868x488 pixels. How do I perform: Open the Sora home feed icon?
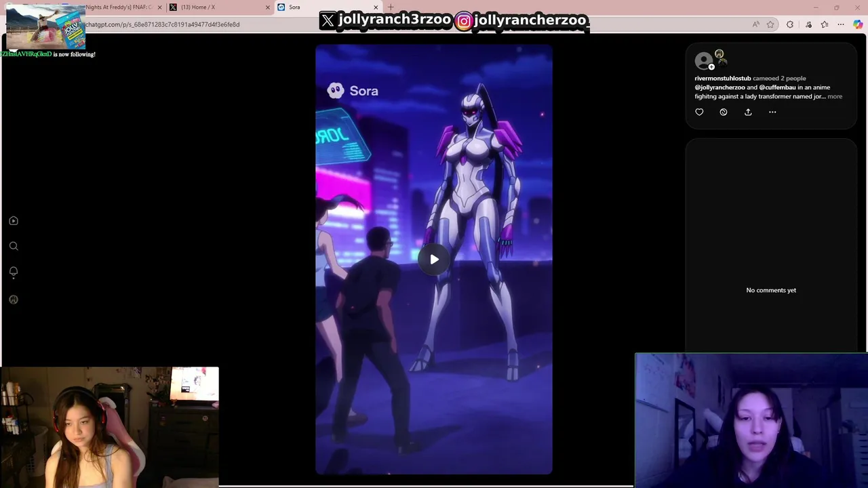14,221
